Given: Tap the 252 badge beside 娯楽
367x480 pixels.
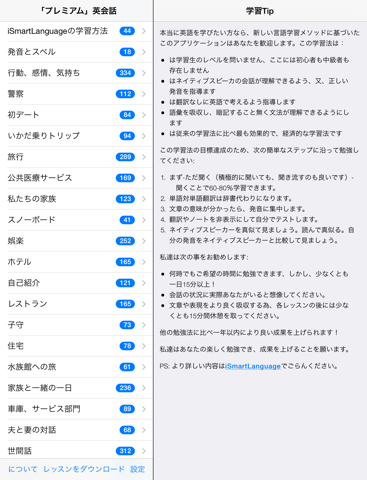Looking at the screenshot, I should coord(125,241).
